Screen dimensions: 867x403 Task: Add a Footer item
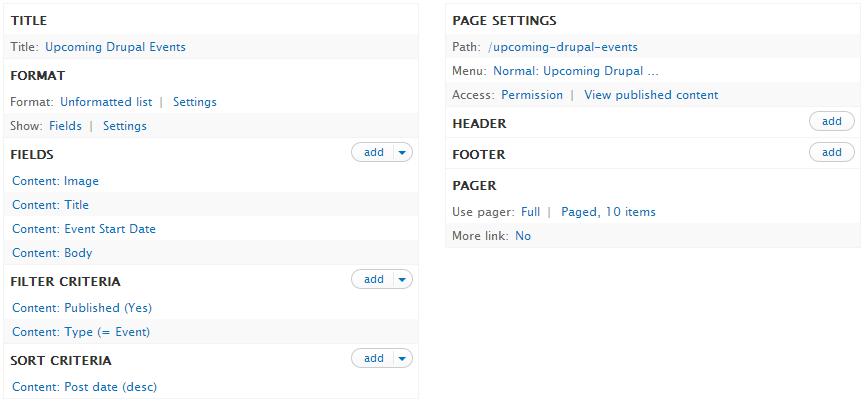click(x=832, y=153)
